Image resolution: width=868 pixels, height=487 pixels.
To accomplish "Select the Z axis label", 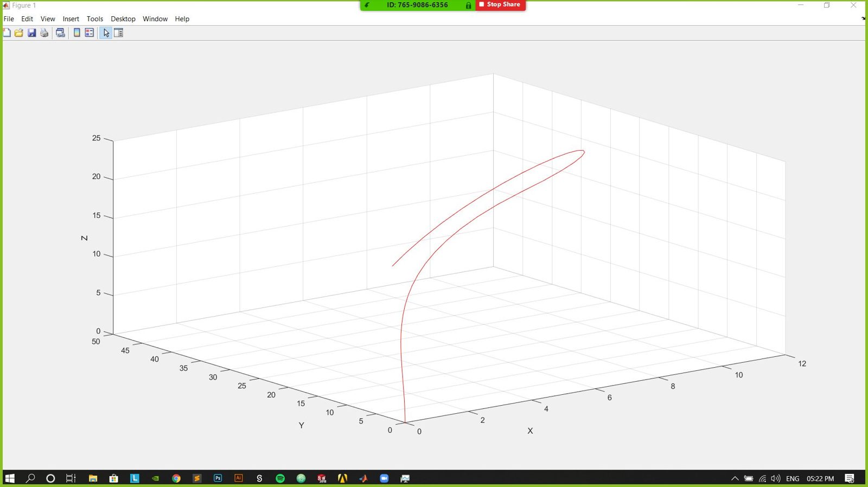I will (85, 238).
